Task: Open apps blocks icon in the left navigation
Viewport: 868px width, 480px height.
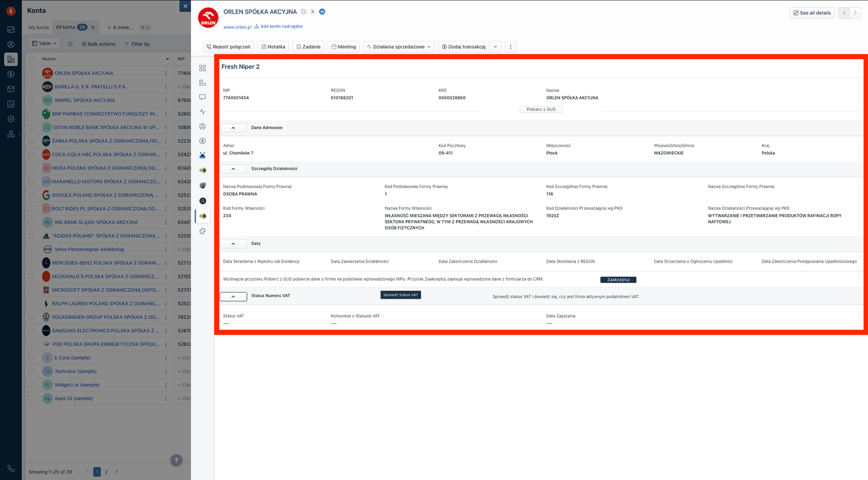Action: click(11, 134)
